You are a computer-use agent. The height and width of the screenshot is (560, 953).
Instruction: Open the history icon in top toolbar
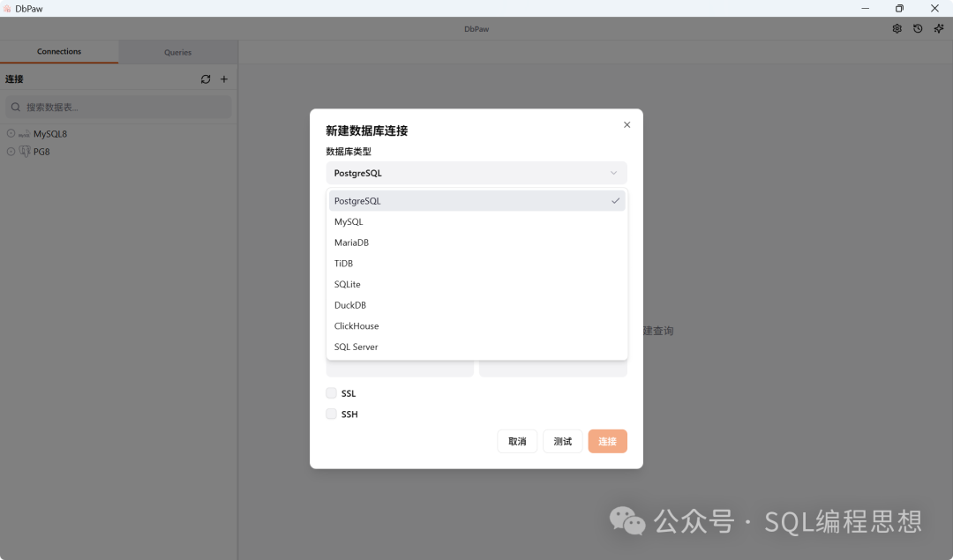click(918, 28)
